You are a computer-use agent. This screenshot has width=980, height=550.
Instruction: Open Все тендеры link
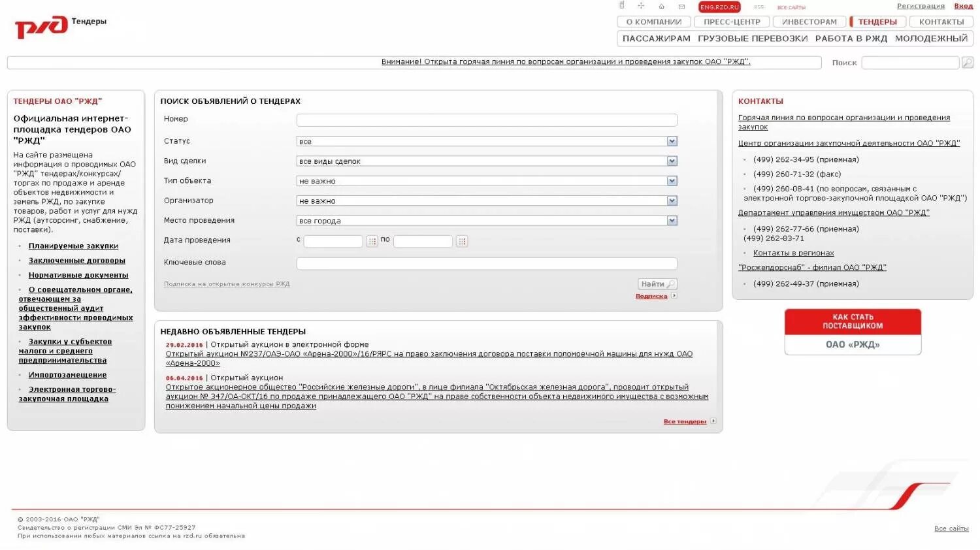[685, 422]
